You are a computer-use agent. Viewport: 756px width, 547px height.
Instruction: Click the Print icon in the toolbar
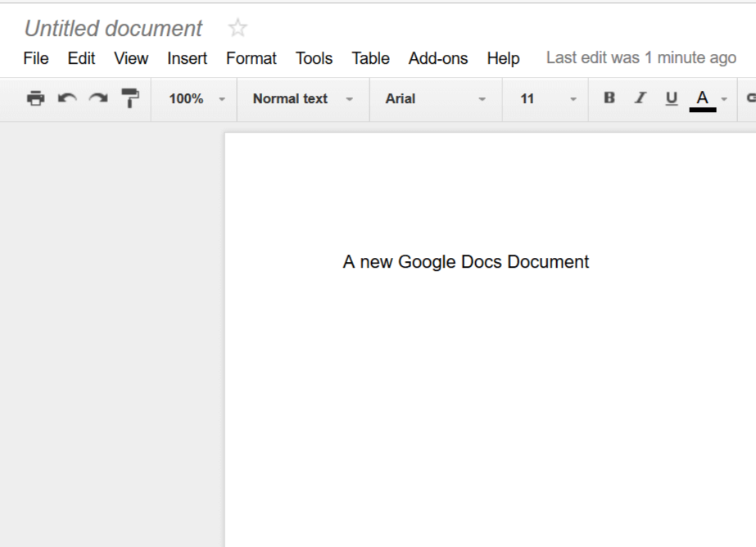(36, 98)
